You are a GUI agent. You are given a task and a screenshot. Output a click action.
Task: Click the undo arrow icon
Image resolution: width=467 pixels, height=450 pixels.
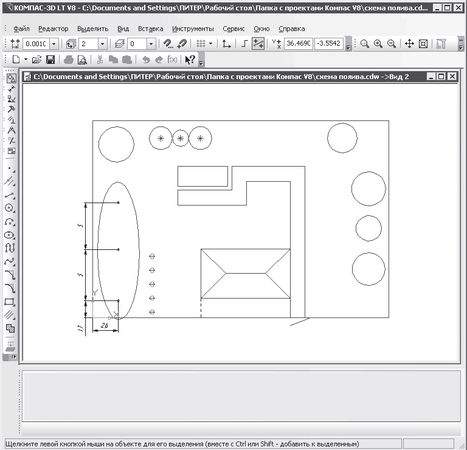click(x=146, y=60)
